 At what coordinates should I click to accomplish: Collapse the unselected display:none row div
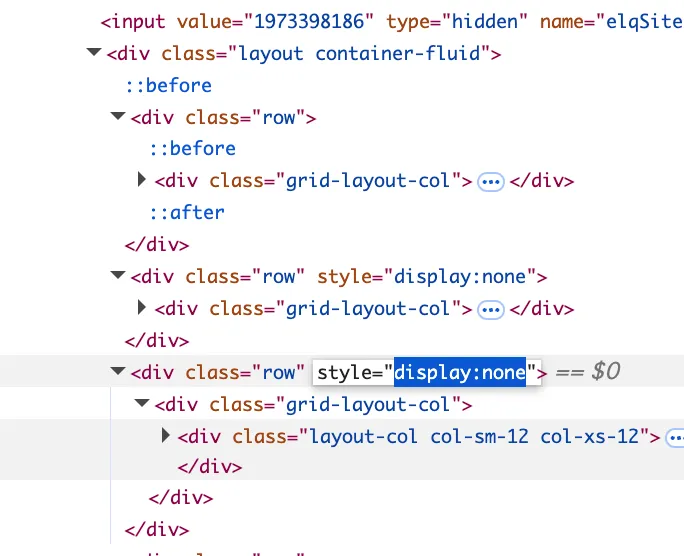click(x=118, y=277)
